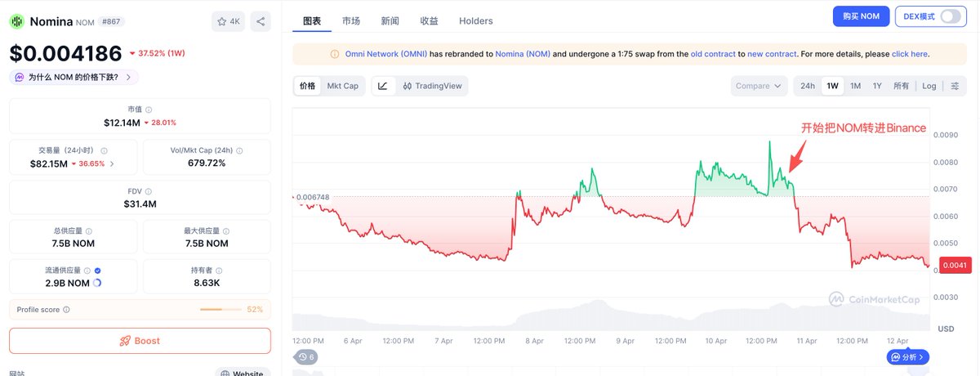Open the history events badge showing 6
This screenshot has width=980, height=376.
click(x=306, y=357)
